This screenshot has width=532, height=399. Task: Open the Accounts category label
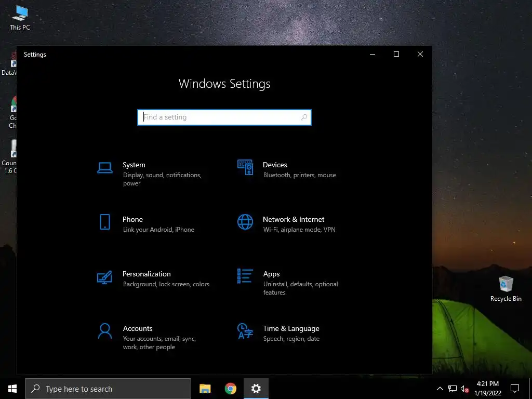pyautogui.click(x=138, y=328)
